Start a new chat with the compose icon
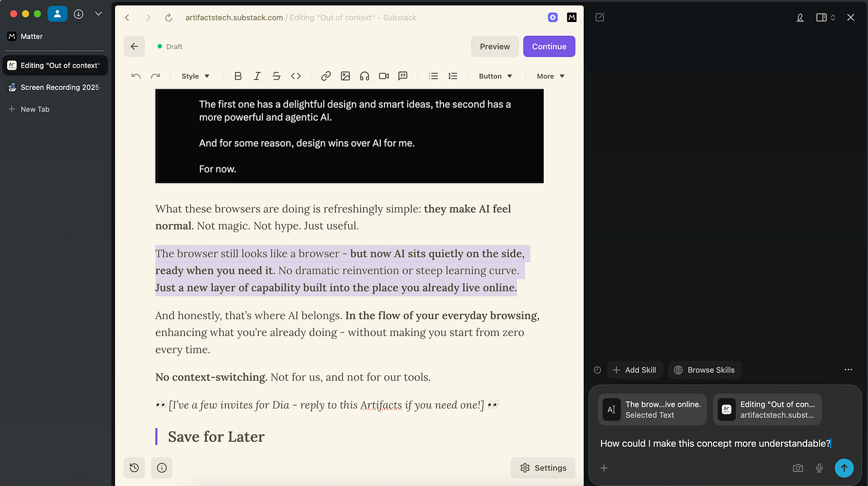The width and height of the screenshot is (868, 486). 600,17
